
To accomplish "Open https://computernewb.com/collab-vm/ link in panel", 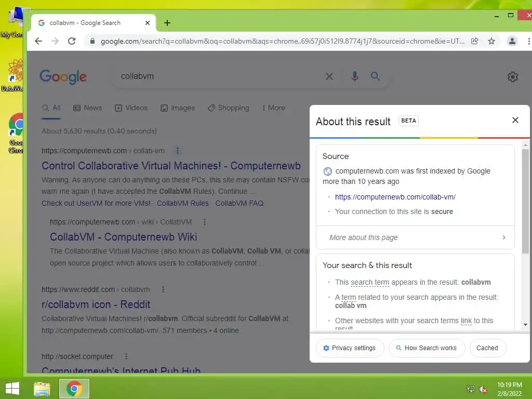I will click(395, 197).
